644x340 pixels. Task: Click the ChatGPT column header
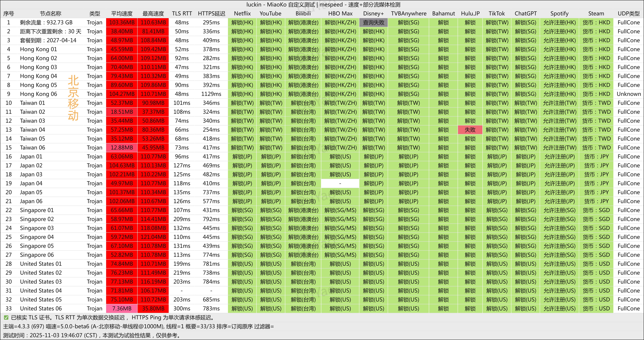(x=526, y=14)
